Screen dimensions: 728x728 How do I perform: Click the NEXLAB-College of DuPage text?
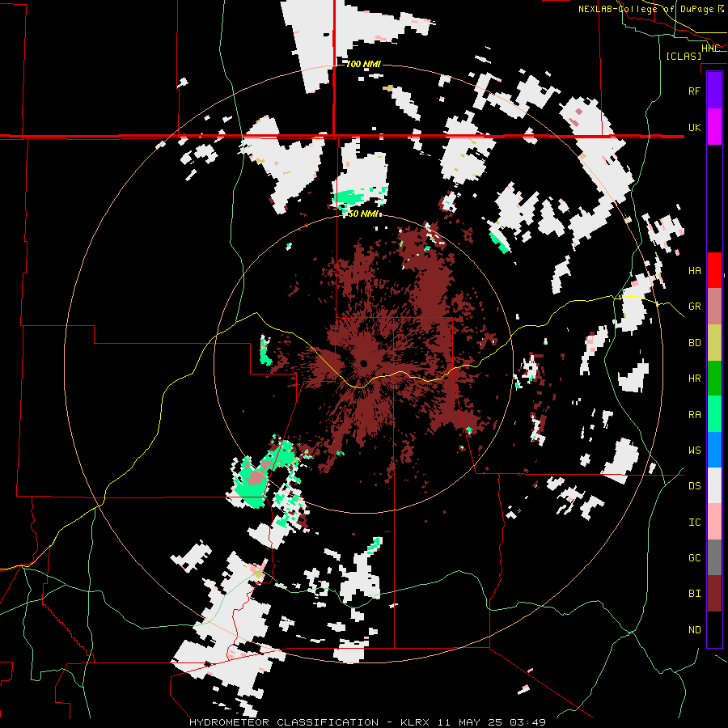tap(648, 9)
